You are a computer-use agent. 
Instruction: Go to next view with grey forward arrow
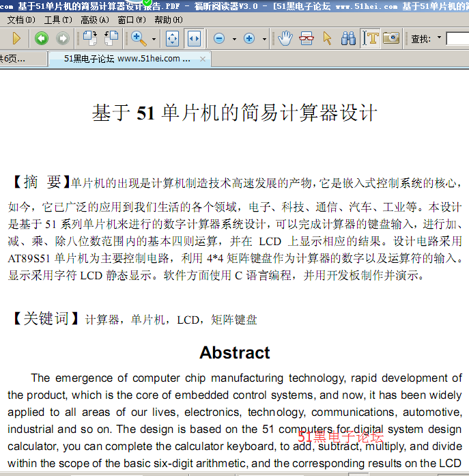click(x=63, y=38)
